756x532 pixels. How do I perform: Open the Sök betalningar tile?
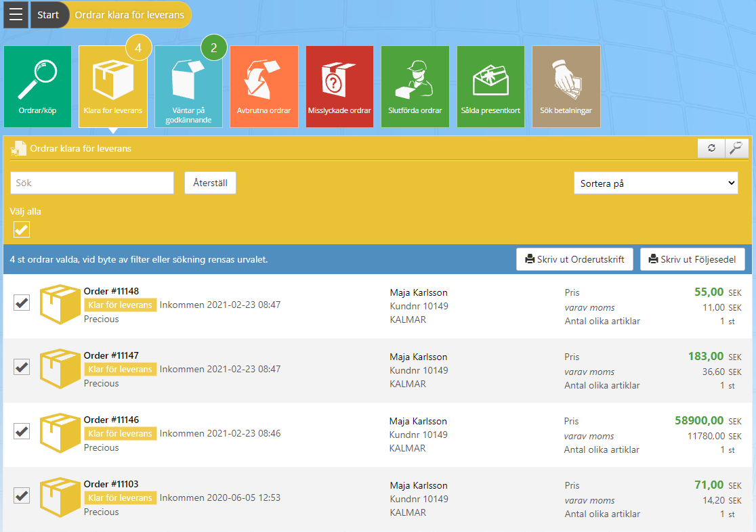point(566,87)
